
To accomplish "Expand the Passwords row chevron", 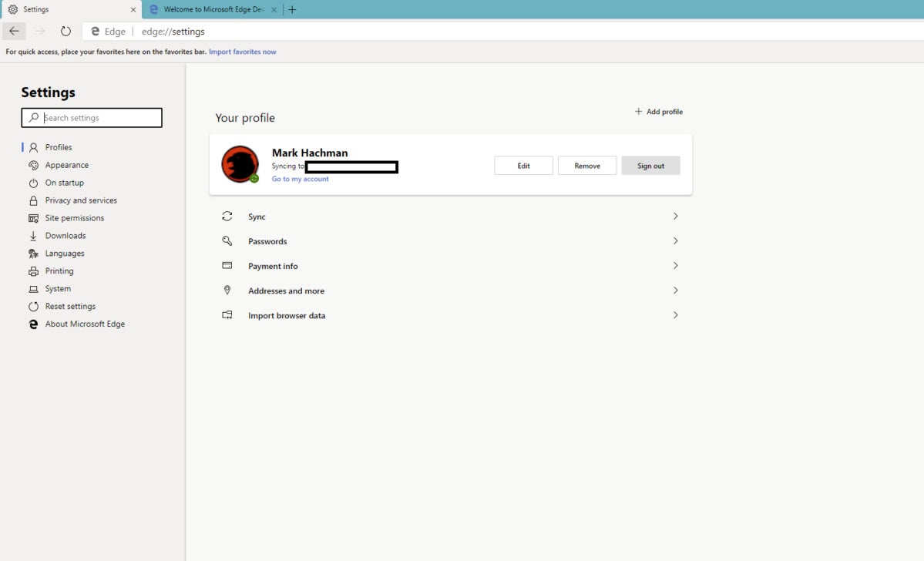I will (675, 241).
